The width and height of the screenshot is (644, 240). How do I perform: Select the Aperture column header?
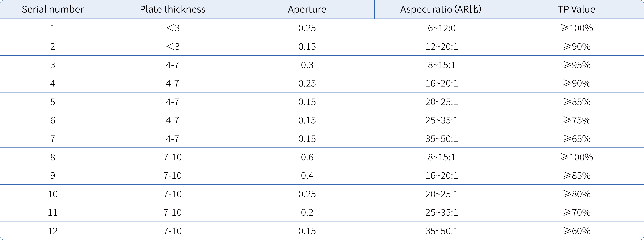(x=307, y=10)
